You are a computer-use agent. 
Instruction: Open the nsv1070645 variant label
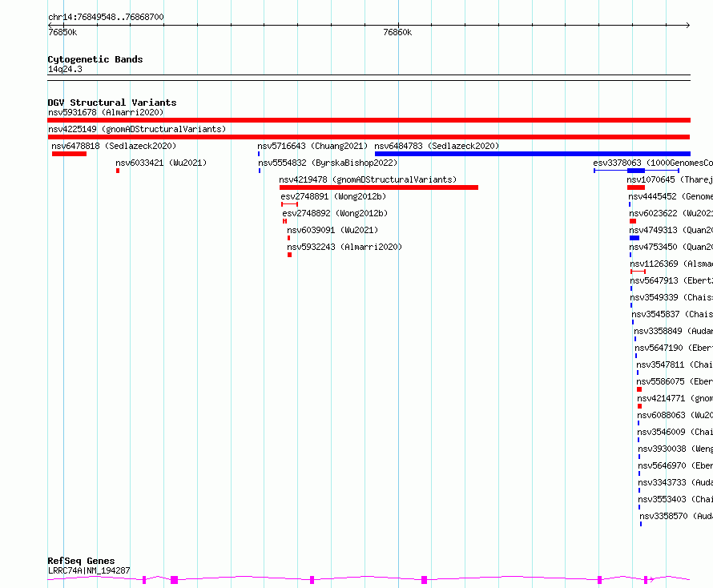pyautogui.click(x=670, y=179)
